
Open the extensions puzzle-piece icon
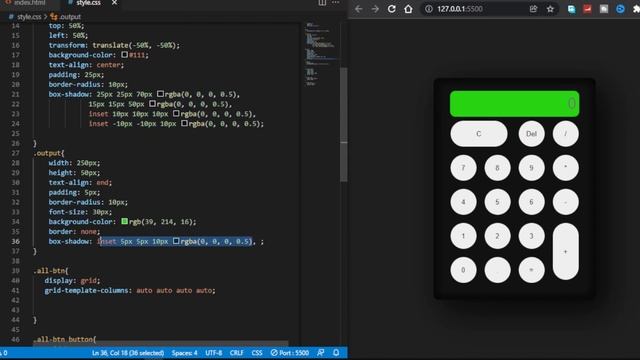[636, 9]
